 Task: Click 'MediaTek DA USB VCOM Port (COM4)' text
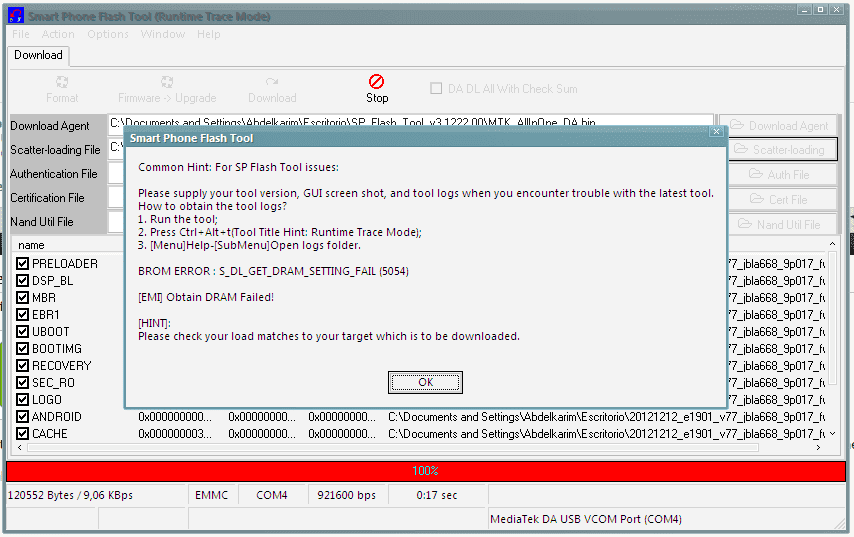pyautogui.click(x=585, y=519)
